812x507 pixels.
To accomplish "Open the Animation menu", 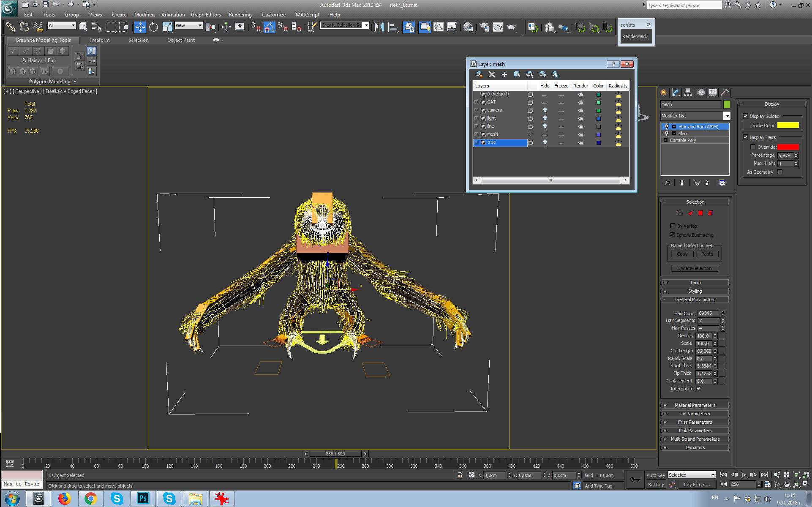I will click(173, 15).
